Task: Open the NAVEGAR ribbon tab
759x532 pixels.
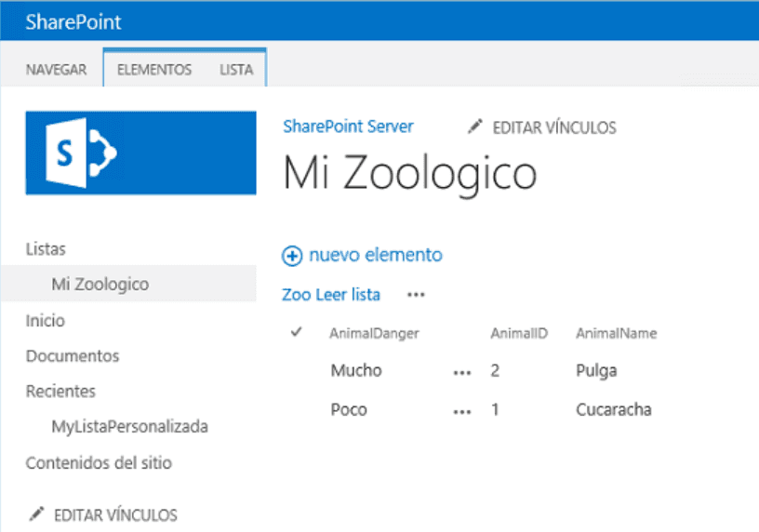Action: 56,70
